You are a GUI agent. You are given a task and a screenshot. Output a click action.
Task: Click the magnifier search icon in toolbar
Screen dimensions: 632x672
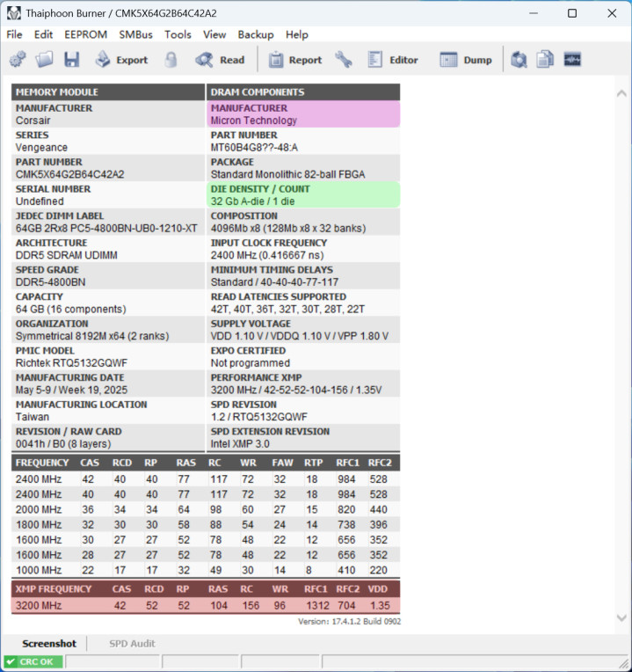(519, 60)
